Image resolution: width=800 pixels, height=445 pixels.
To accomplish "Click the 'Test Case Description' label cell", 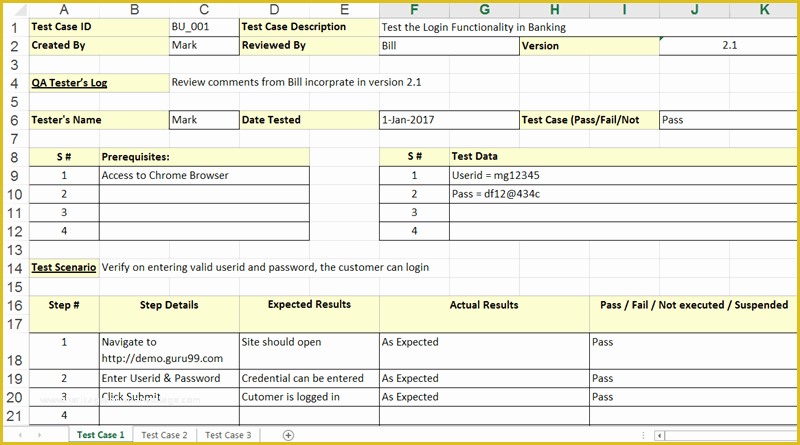I will 309,27.
